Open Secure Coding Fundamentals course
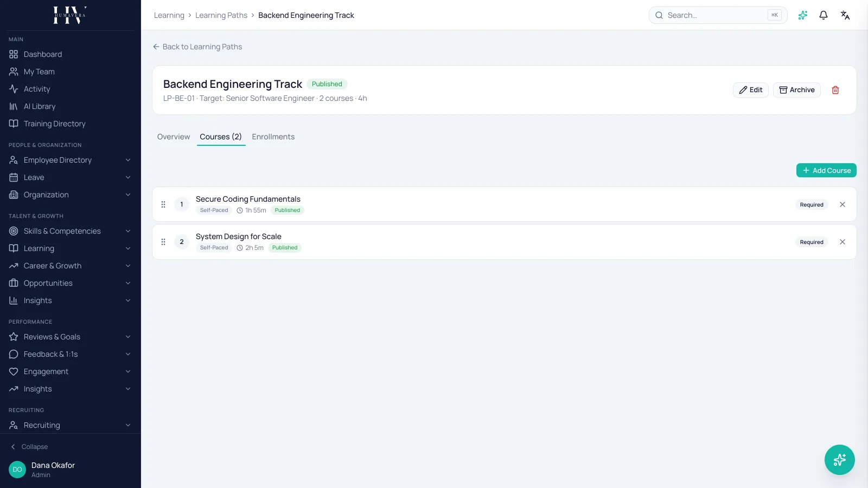The height and width of the screenshot is (488, 868). pyautogui.click(x=248, y=199)
